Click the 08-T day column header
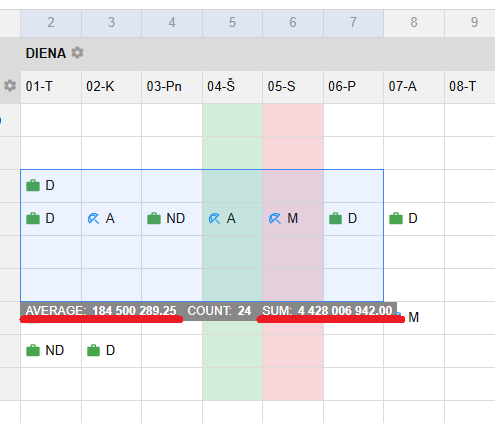 470,87
